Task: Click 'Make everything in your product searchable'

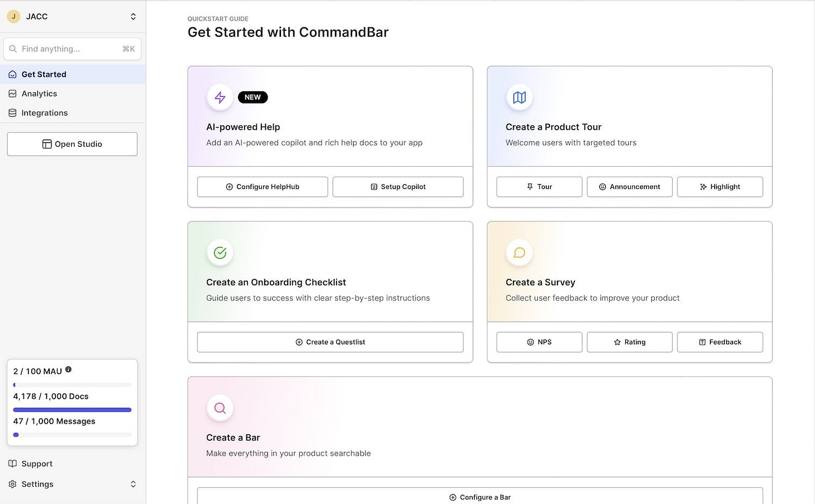Action: click(x=288, y=453)
